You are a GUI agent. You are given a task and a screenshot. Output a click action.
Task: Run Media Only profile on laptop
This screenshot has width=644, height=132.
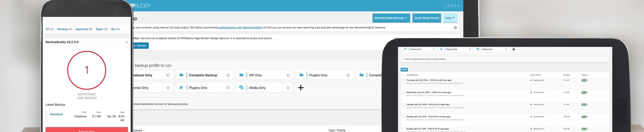pyautogui.click(x=257, y=88)
